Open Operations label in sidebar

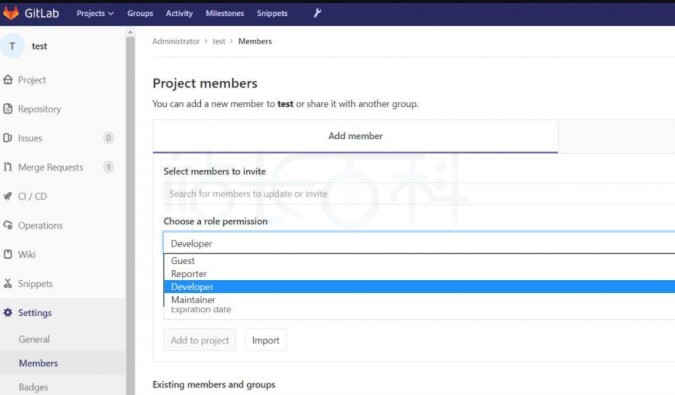pyautogui.click(x=40, y=225)
